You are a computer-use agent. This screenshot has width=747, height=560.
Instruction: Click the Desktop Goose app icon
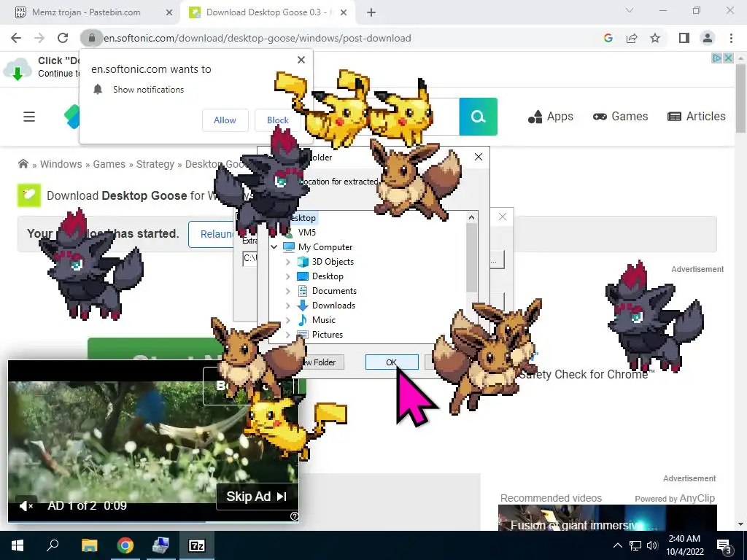tap(29, 195)
